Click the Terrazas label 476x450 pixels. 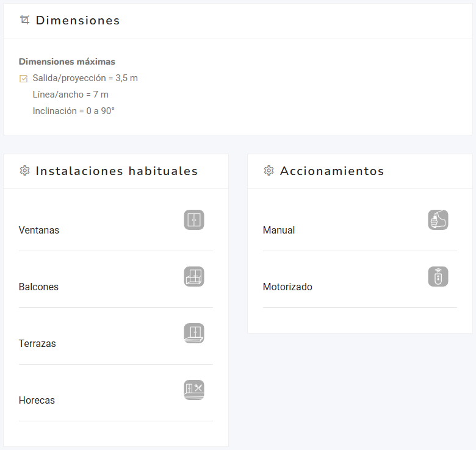(x=37, y=344)
